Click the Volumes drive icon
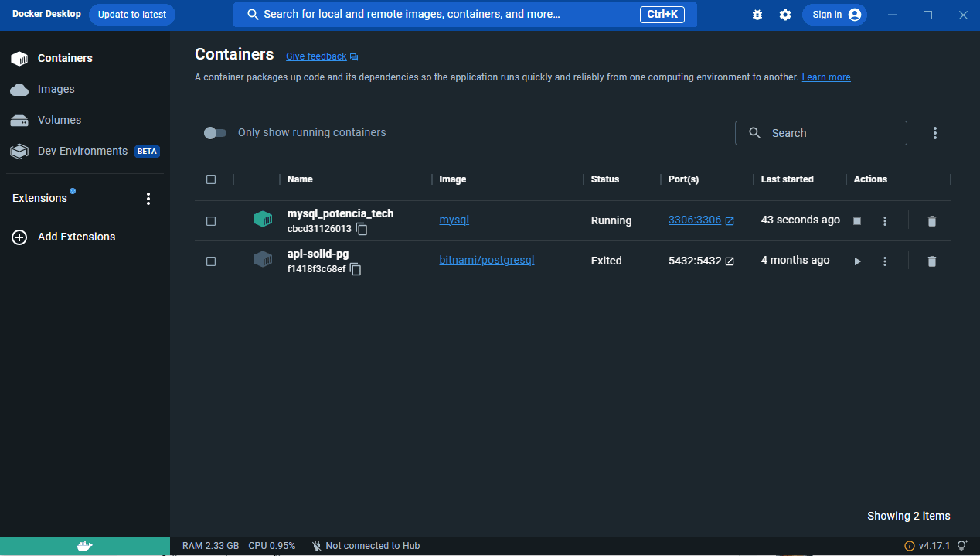The width and height of the screenshot is (980, 556). tap(19, 121)
